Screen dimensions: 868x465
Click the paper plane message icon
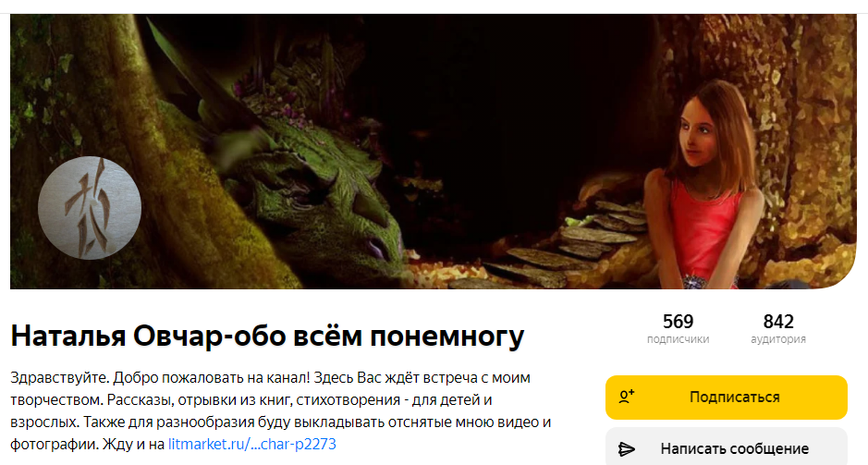pos(626,449)
